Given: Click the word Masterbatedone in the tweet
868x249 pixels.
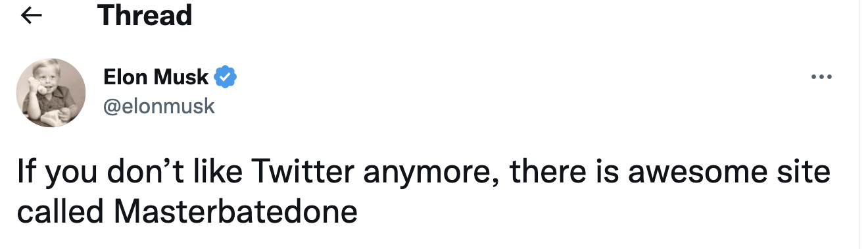Looking at the screenshot, I should (235, 211).
